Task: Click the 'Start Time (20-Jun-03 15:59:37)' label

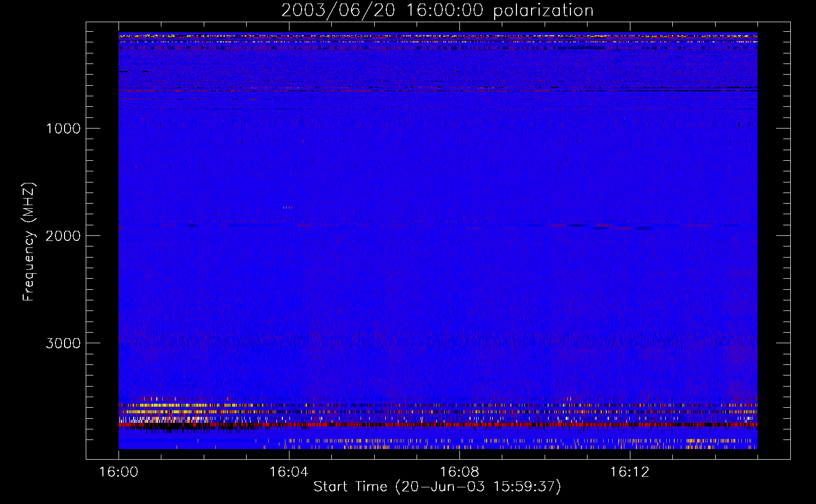Action: (437, 487)
